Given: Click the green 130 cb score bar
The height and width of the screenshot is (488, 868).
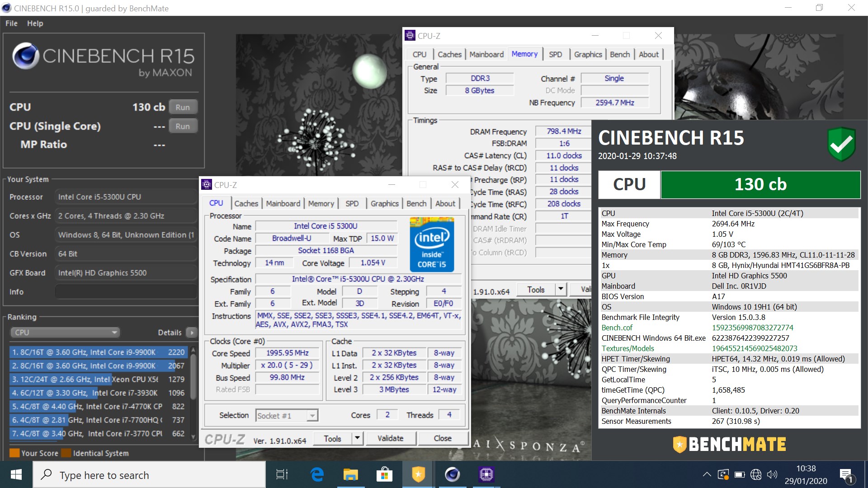Looking at the screenshot, I should [760, 184].
